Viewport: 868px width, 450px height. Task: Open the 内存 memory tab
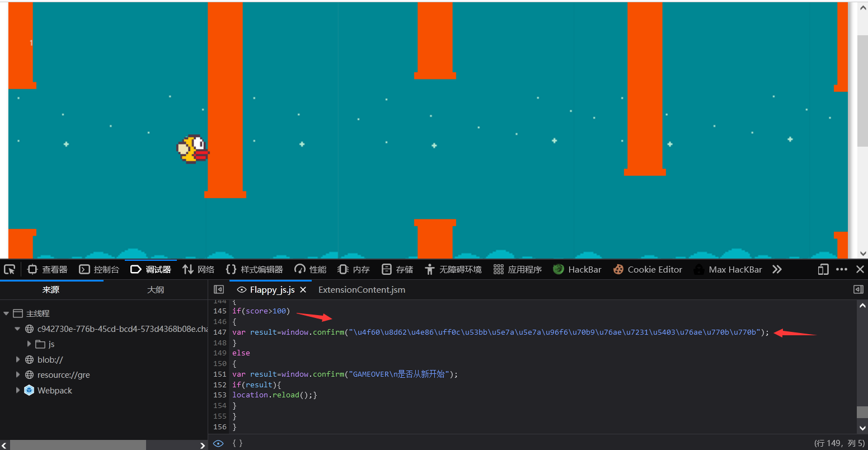pos(354,269)
